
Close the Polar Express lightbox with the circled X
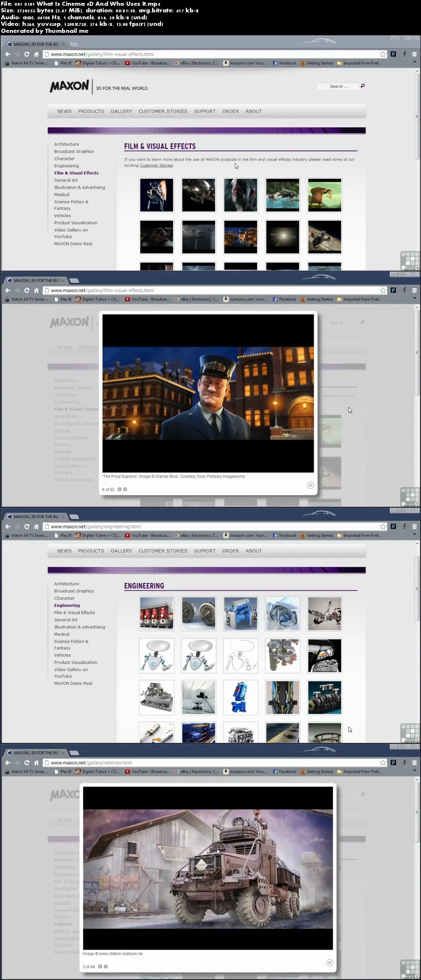click(x=311, y=485)
